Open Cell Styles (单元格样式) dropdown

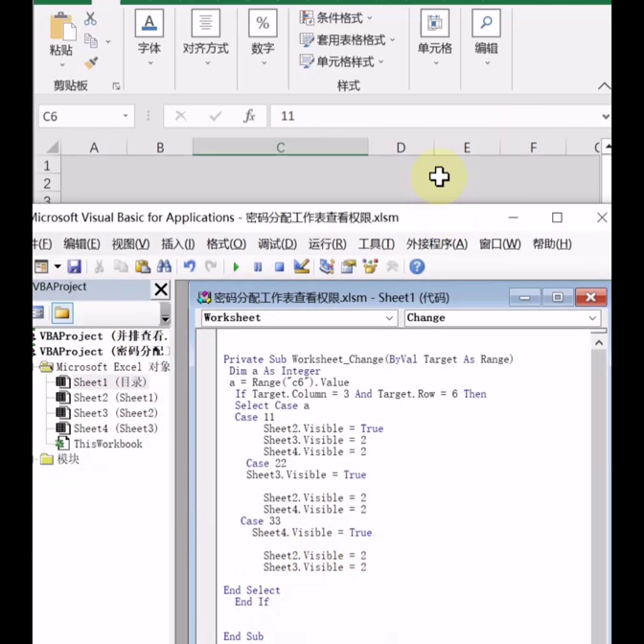(342, 61)
